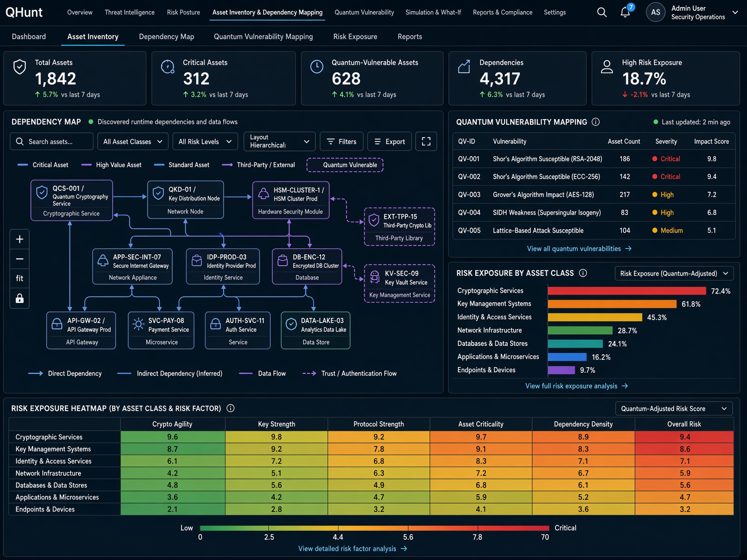The image size is (747, 560).
Task: Select the APP-SEC-INT-07 gateway icon
Action: (103, 260)
